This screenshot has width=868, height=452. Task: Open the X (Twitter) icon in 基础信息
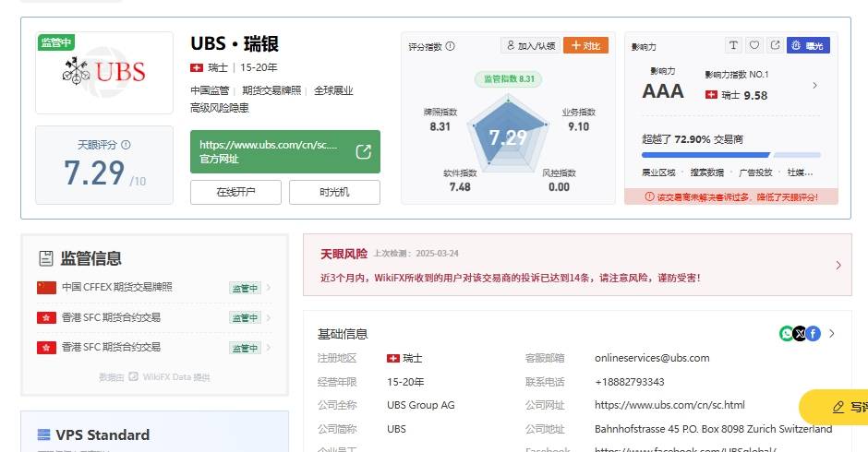coord(800,333)
